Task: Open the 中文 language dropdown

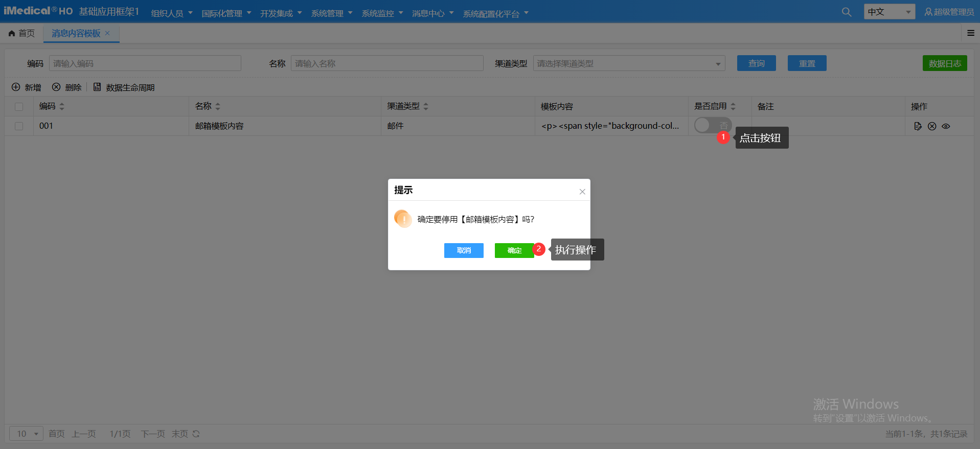Action: pyautogui.click(x=889, y=12)
